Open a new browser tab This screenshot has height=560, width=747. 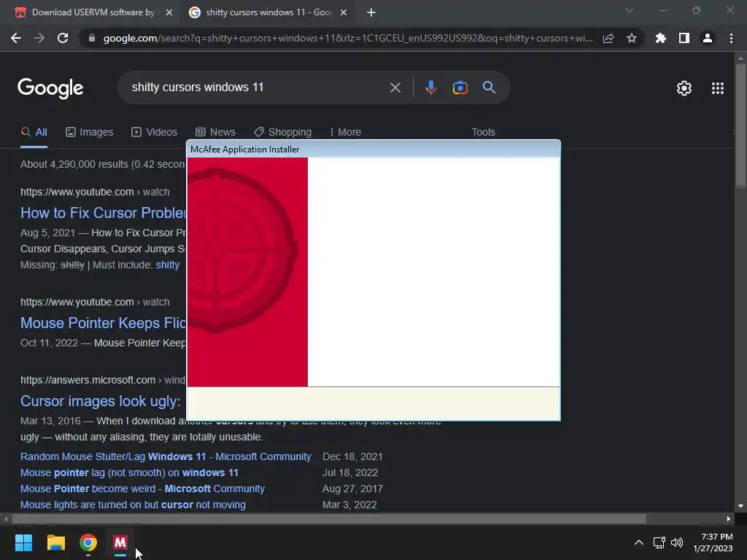pos(371,12)
